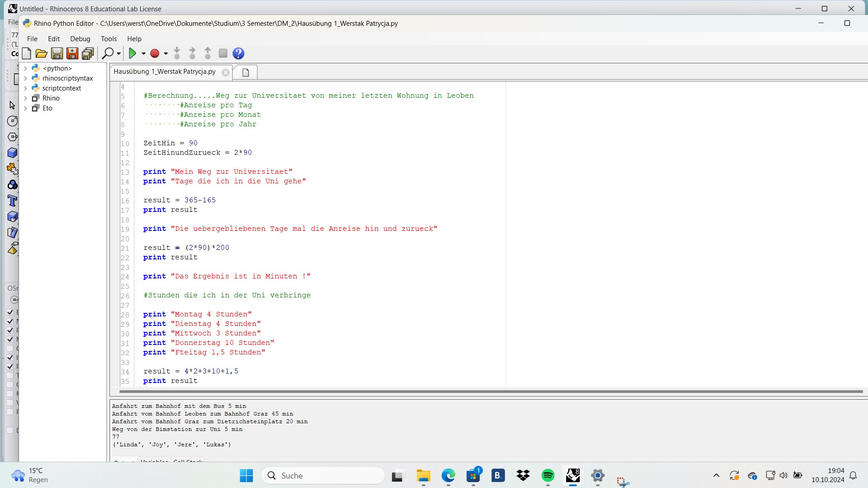The image size is (868, 488).
Task: Select the arrow selection tool in Rhino
Action: click(12, 105)
